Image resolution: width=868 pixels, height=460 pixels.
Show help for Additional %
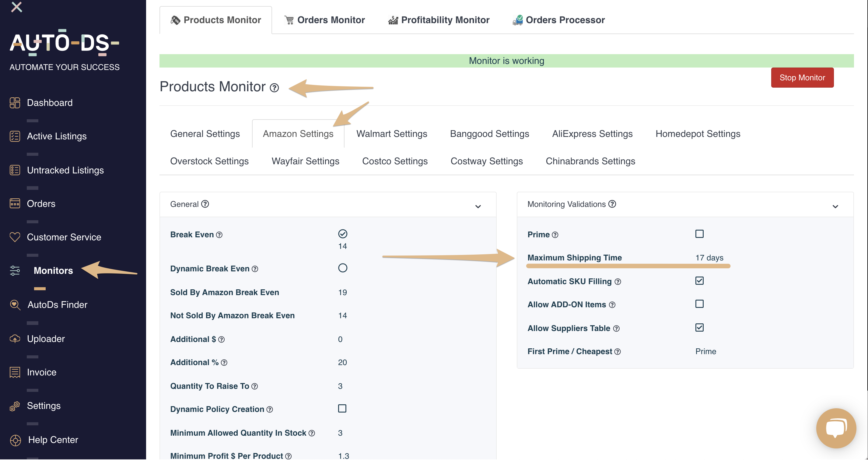pyautogui.click(x=224, y=363)
